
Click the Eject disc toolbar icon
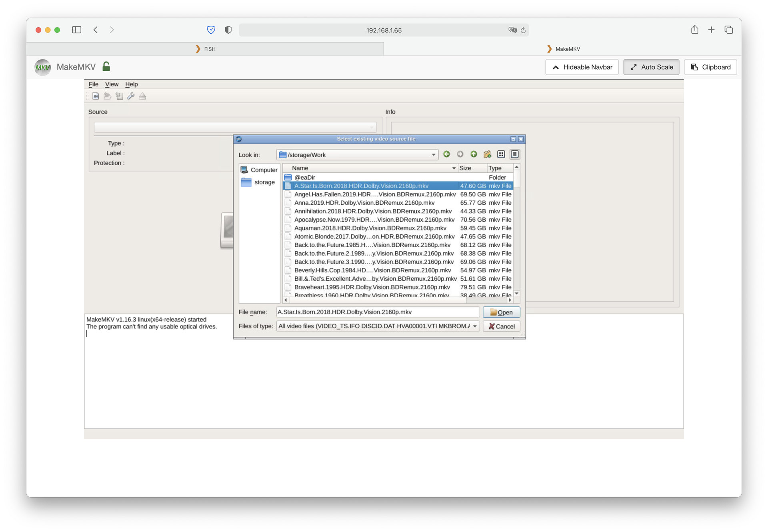(x=142, y=96)
